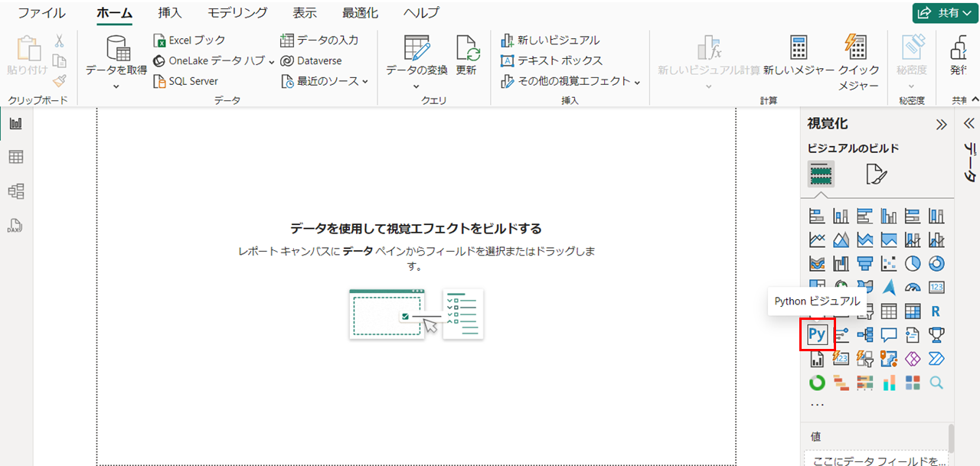Pick the donut chart visual
Image resolution: width=980 pixels, height=466 pixels.
[x=936, y=263]
